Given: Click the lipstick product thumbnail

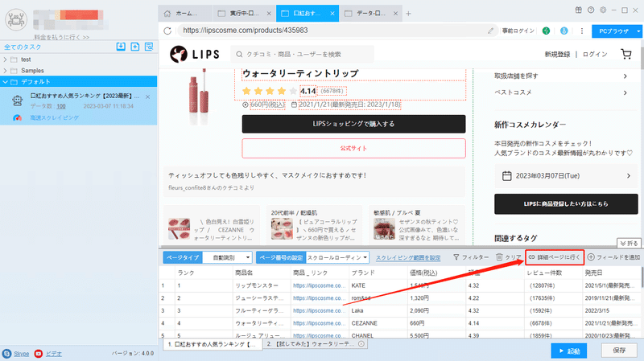Looking at the screenshot, I should (198, 96).
